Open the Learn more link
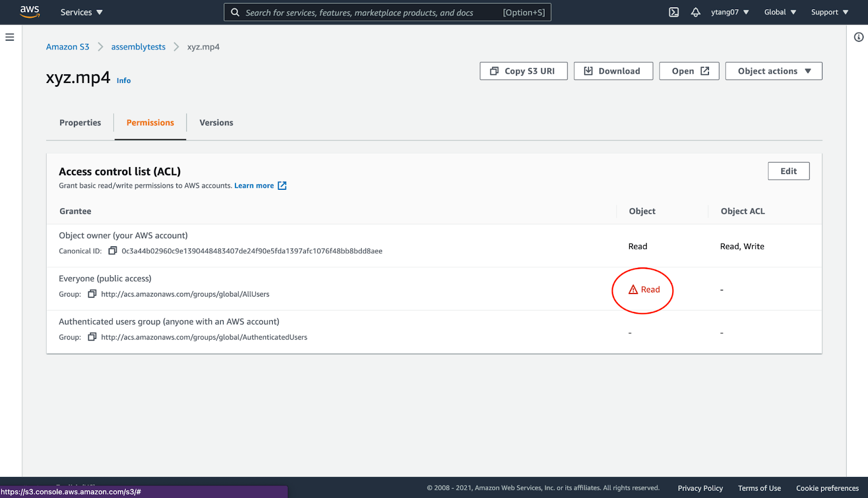 254,186
